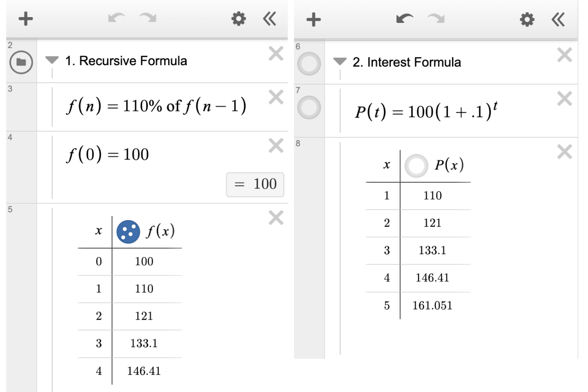Collapse the '1. Recursive Formula' folder
Screen dimensions: 588x392
click(x=53, y=61)
